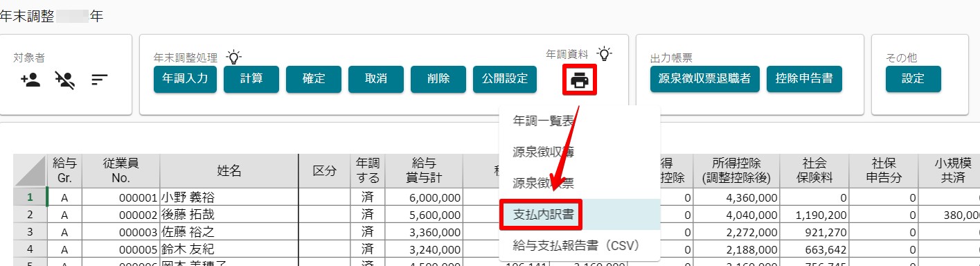Click the add target person icon
Viewport: 980px width, 266px height.
click(31, 80)
